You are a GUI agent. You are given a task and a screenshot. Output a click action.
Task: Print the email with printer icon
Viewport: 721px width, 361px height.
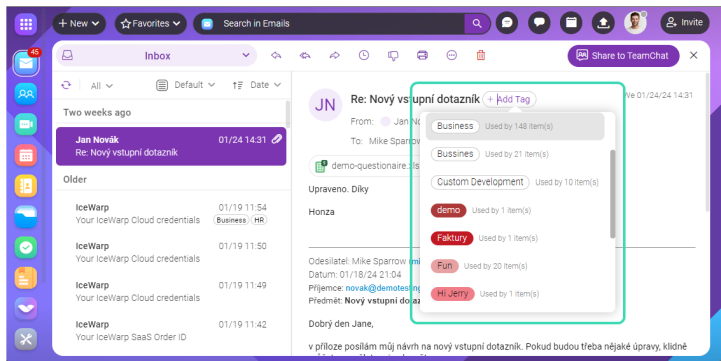pos(422,56)
